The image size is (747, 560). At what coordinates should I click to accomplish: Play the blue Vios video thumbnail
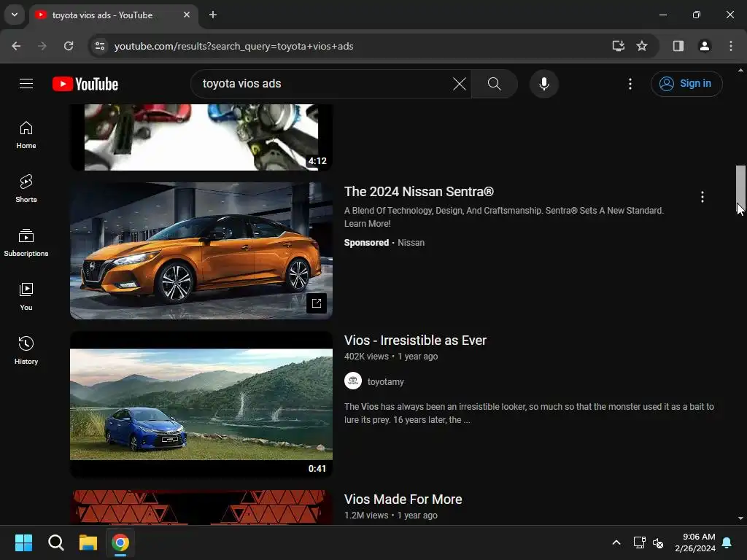click(201, 405)
